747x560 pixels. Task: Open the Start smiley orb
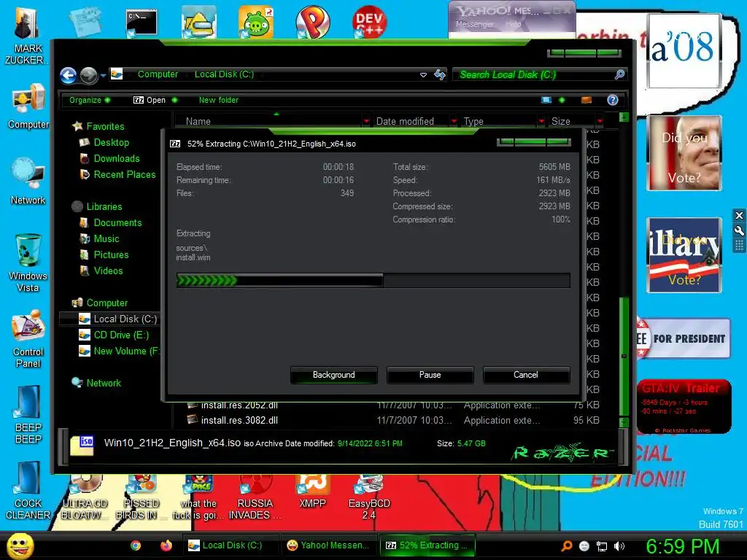pyautogui.click(x=20, y=545)
